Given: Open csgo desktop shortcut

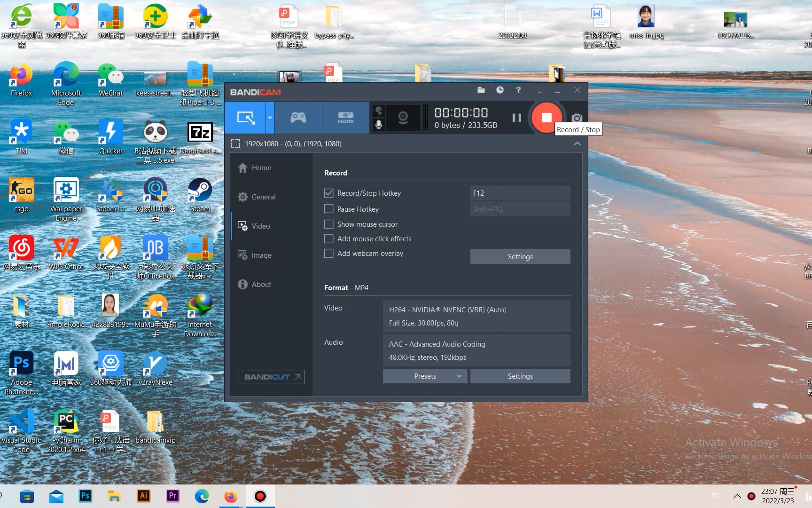Looking at the screenshot, I should tap(21, 195).
